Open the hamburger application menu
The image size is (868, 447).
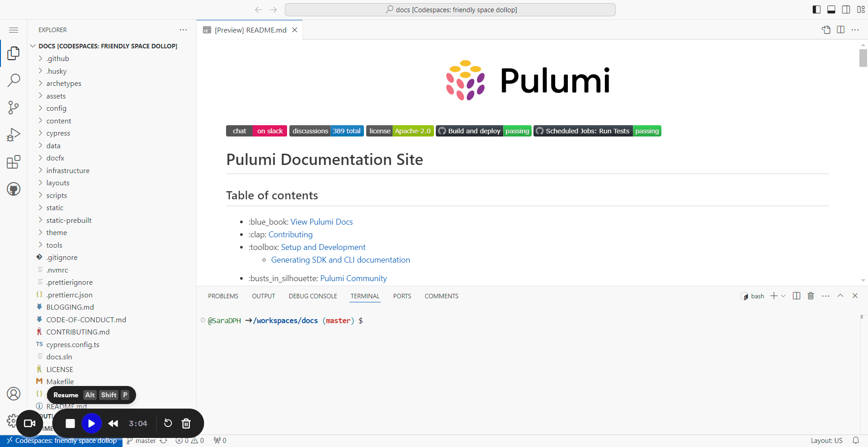(x=14, y=30)
